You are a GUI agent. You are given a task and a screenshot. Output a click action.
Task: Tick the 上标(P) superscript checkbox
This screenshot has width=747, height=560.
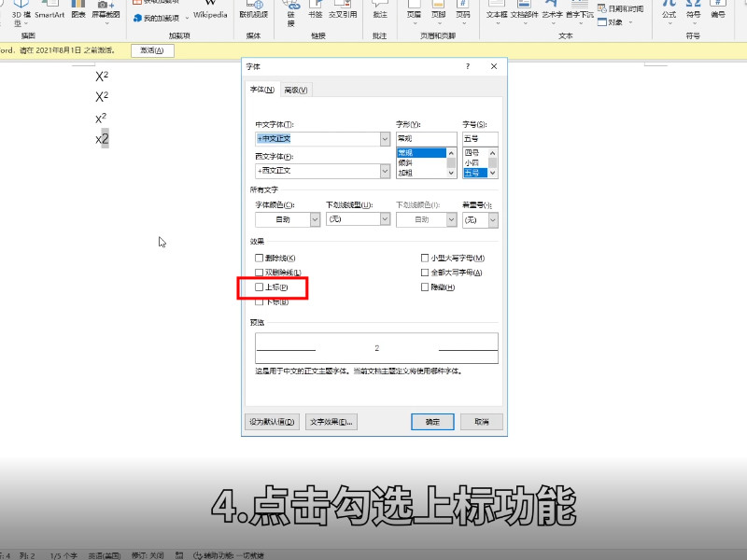coord(260,287)
